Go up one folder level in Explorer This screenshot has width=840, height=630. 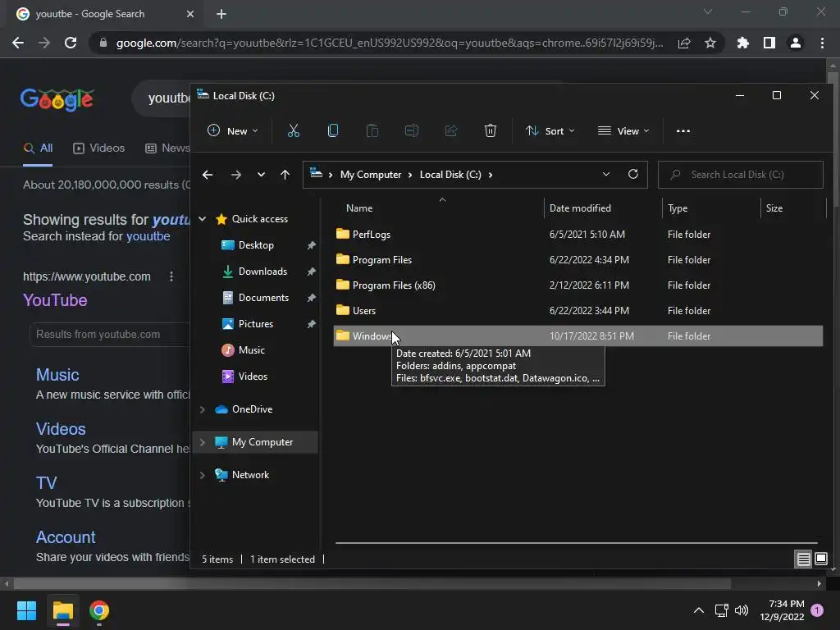pos(285,175)
